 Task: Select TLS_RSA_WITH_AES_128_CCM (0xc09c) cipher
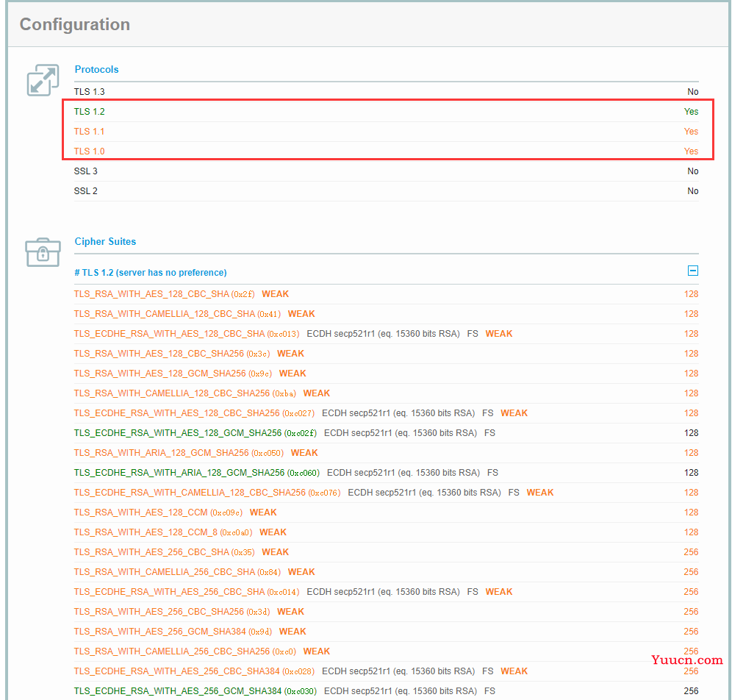(158, 512)
